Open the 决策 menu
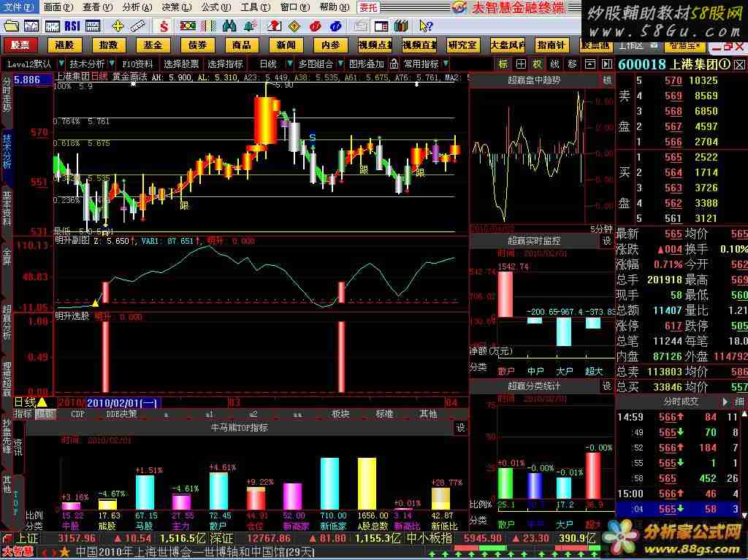Screen dimensions: 748x560 [176, 7]
